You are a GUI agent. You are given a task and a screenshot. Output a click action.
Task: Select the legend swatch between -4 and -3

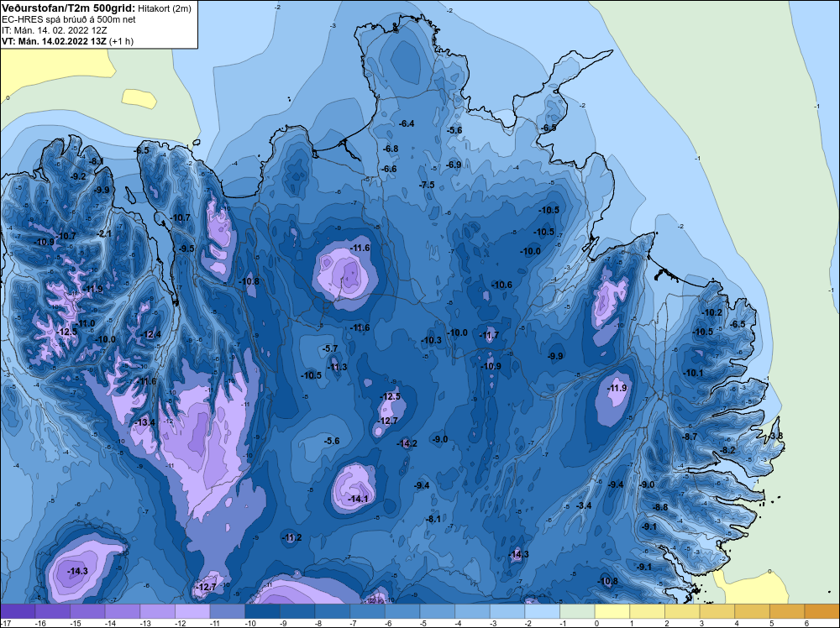coord(472,611)
